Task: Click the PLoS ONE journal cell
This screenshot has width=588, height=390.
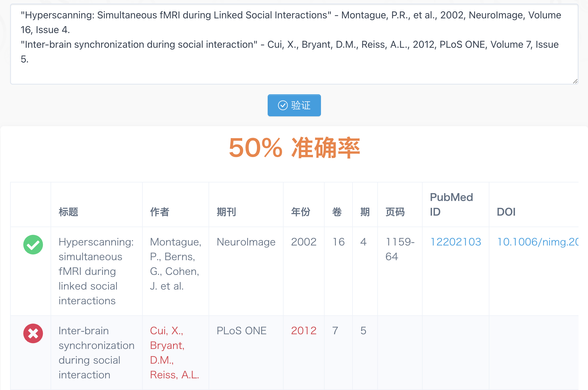Action: click(x=241, y=331)
